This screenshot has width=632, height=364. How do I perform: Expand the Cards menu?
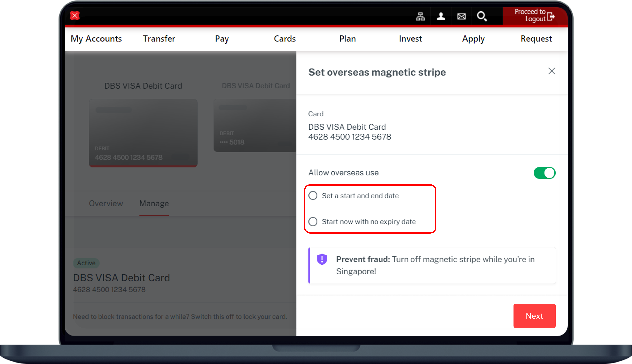click(285, 39)
